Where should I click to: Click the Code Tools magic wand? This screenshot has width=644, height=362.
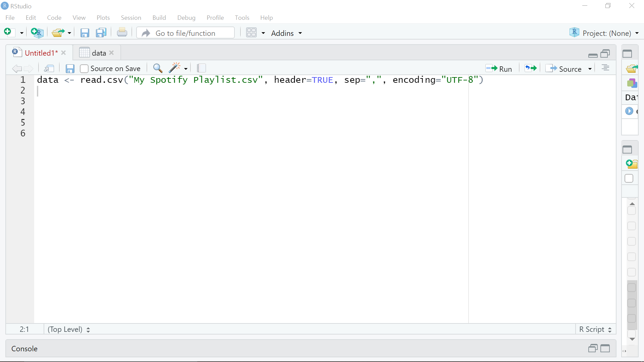tap(175, 68)
